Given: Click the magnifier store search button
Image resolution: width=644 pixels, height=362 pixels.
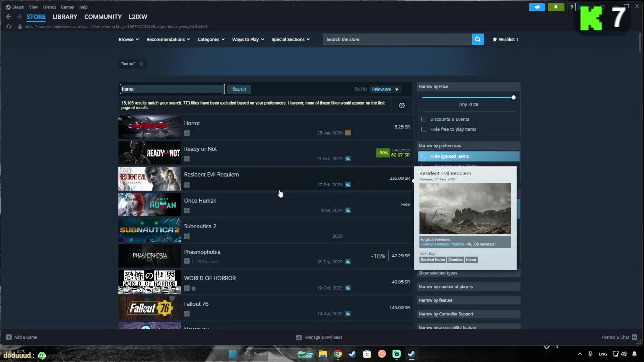Looking at the screenshot, I should click(x=477, y=39).
